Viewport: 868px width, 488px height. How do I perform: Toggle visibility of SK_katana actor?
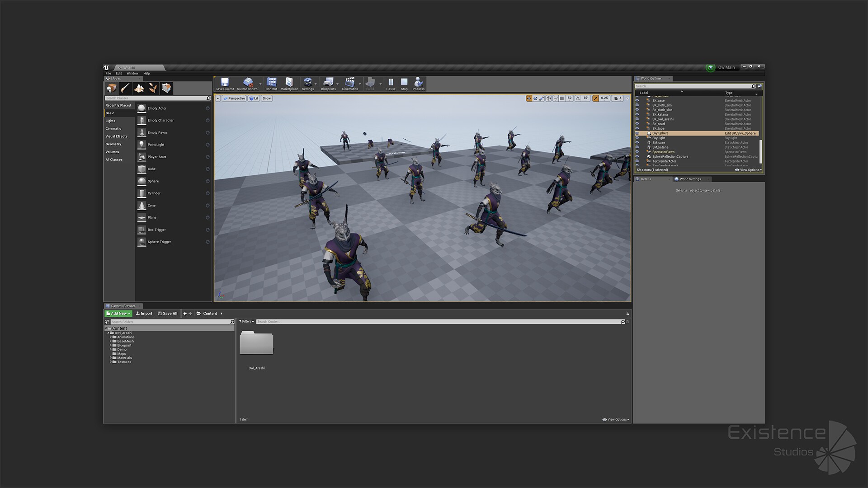point(637,114)
